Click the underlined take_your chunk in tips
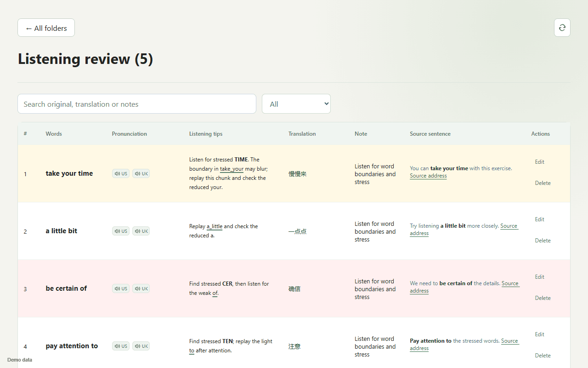588x368 pixels. coord(232,169)
